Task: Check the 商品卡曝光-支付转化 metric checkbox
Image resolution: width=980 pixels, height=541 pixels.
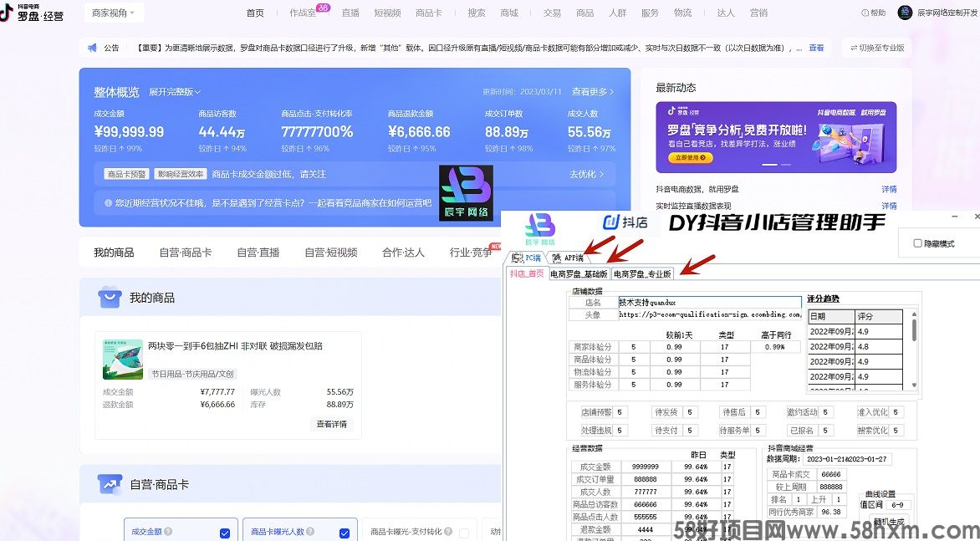Action: [x=464, y=533]
